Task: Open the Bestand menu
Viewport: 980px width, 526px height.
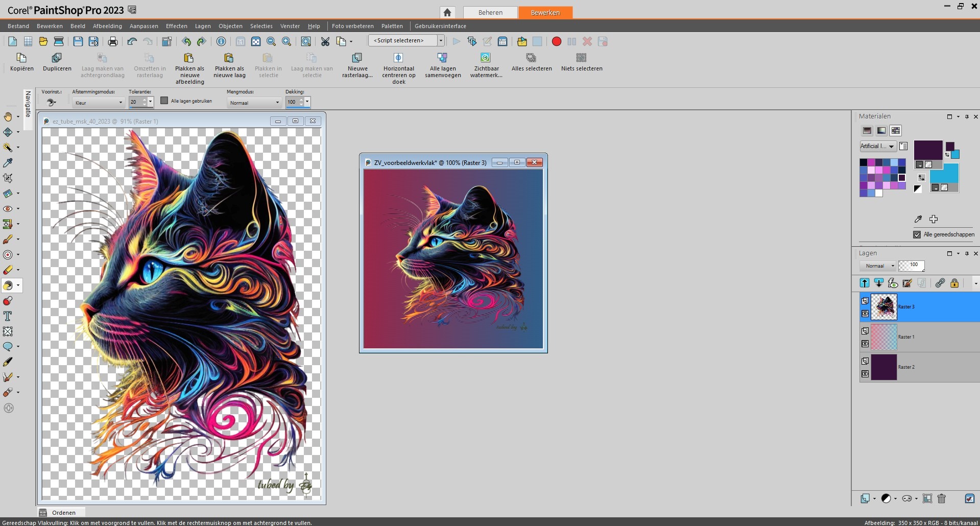Action: 18,26
